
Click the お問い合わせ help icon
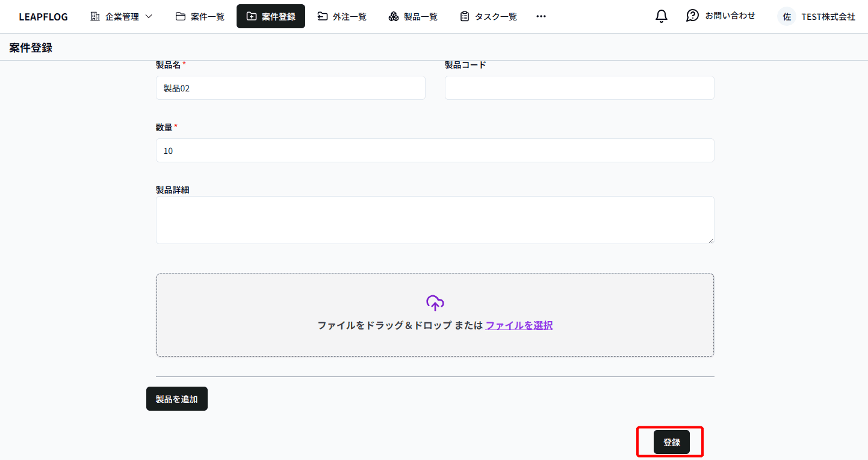click(x=692, y=16)
